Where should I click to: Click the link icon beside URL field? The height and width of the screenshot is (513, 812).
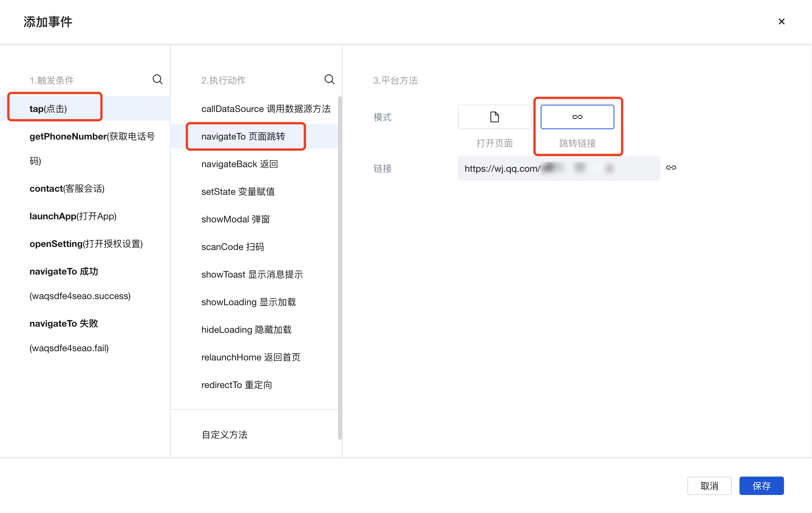[671, 168]
